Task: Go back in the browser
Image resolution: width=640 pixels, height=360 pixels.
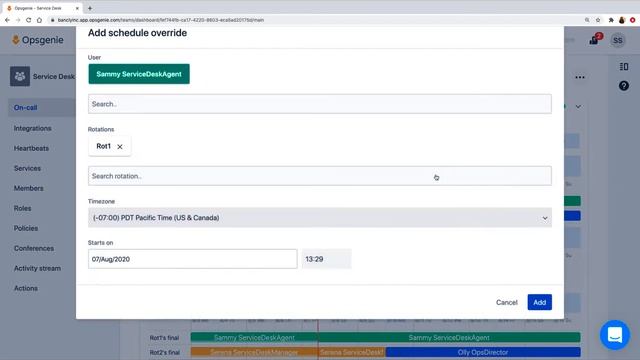Action: click(x=7, y=20)
